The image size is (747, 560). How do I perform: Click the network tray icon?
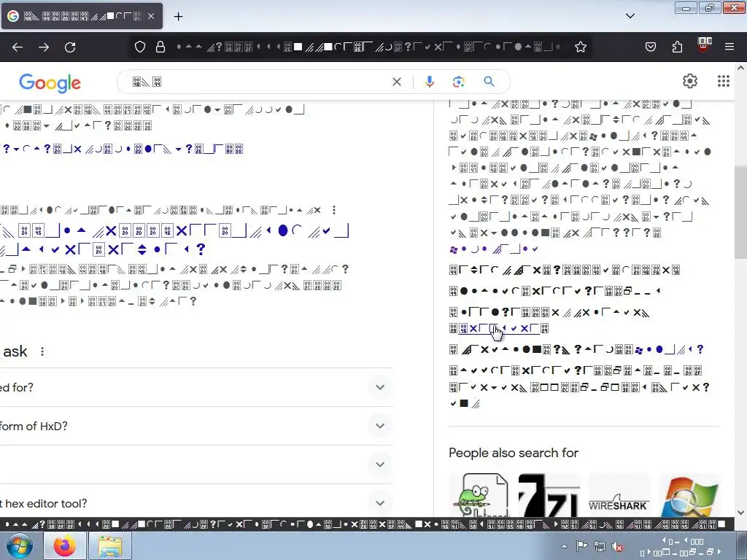point(600,546)
